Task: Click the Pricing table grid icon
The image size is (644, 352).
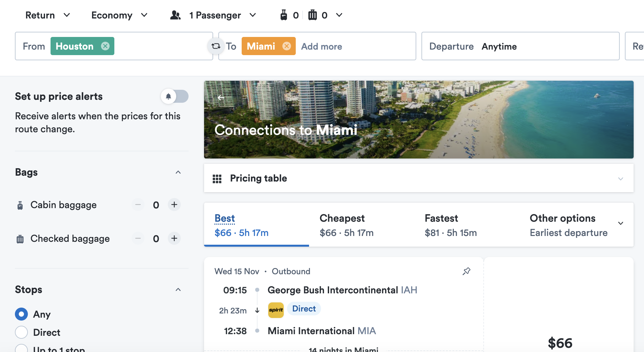Action: point(217,178)
